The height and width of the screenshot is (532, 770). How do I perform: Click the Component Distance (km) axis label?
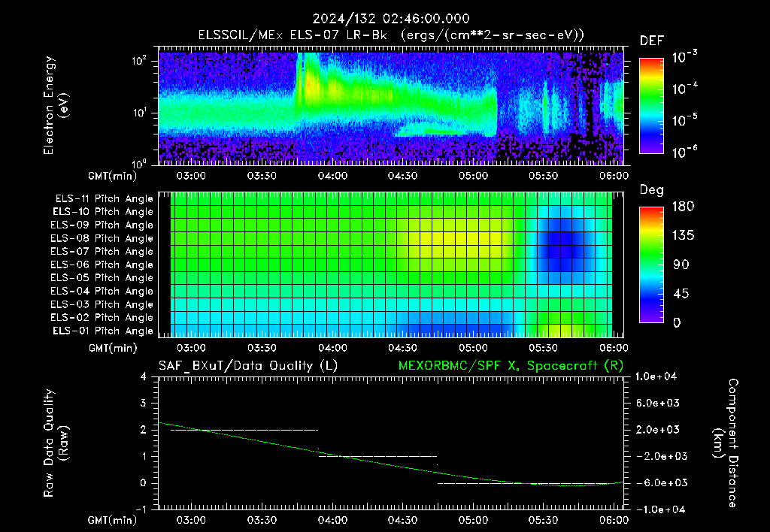(726, 443)
